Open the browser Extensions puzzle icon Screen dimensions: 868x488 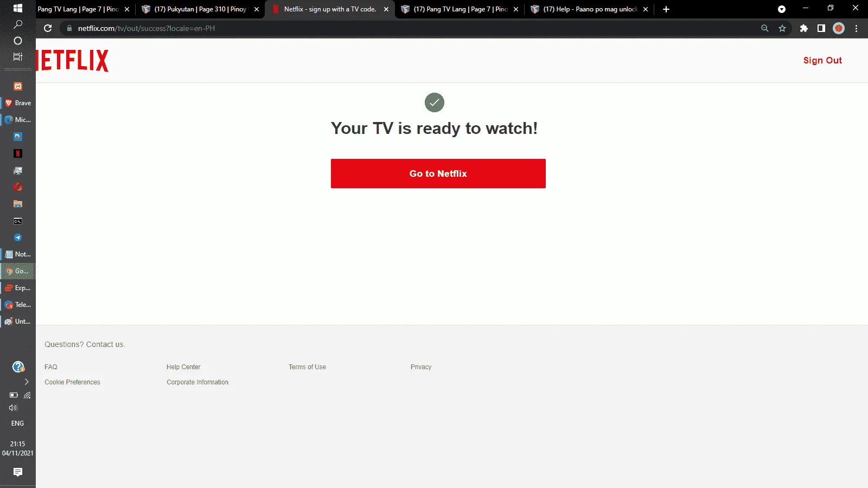pyautogui.click(x=804, y=28)
